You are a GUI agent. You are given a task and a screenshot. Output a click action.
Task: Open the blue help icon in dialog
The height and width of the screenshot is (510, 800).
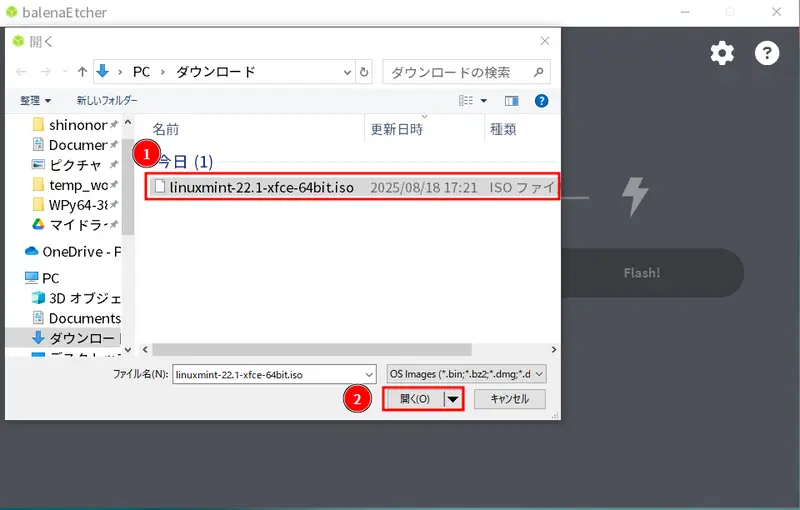[x=541, y=101]
